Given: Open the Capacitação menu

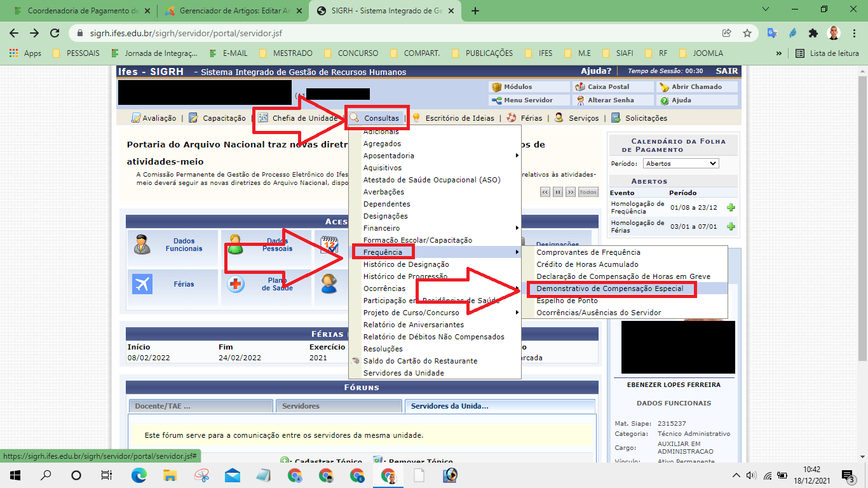Looking at the screenshot, I should 217,118.
